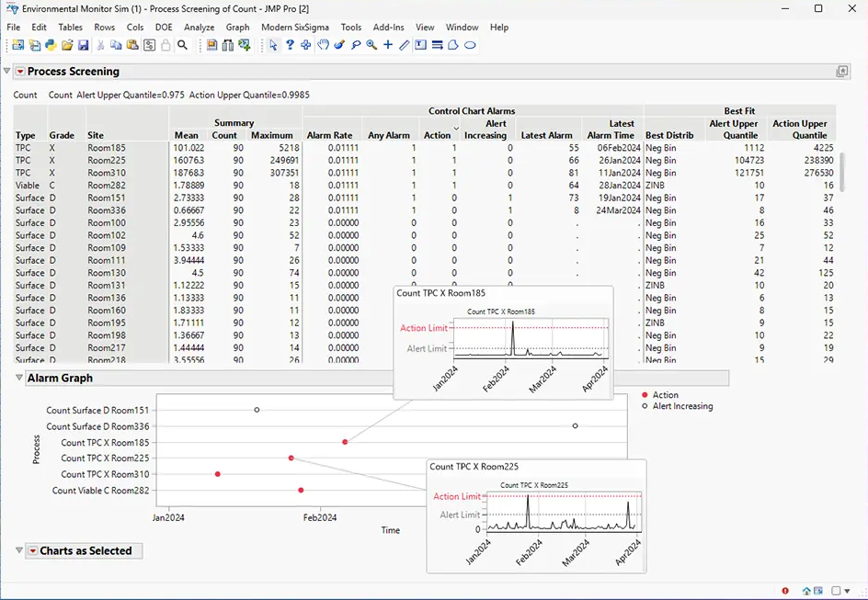
Task: Click the Save floppy disk icon
Action: tap(83, 45)
